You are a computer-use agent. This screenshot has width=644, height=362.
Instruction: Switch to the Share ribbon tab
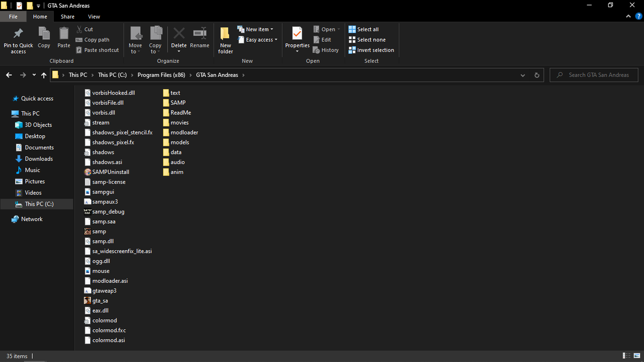coord(67,17)
